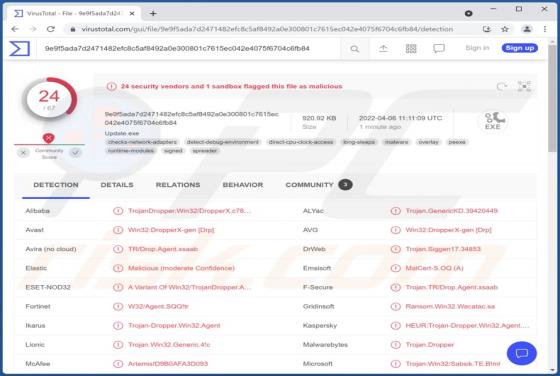Switch to the Behavior tab
Viewport: 560px width, 376px height.
point(243,185)
